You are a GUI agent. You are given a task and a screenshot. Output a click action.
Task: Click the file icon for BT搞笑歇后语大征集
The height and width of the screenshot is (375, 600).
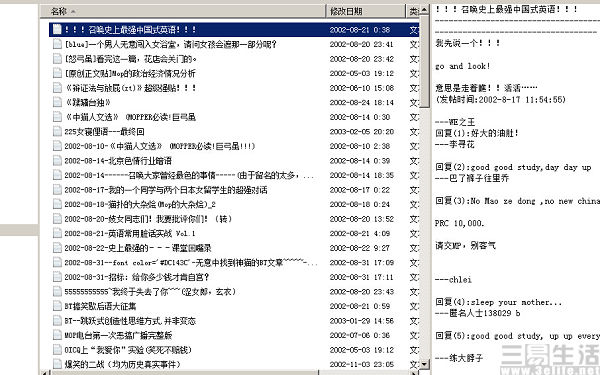(57, 306)
